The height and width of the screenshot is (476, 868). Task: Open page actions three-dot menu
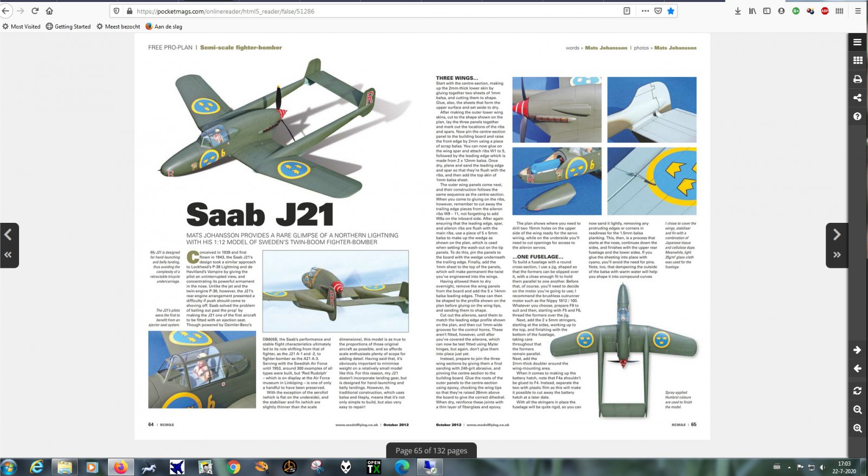tap(645, 11)
